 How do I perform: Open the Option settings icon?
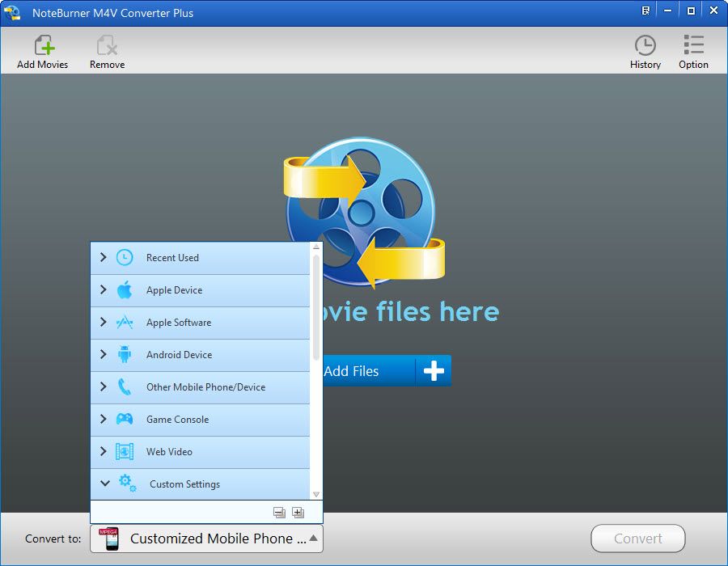[694, 45]
